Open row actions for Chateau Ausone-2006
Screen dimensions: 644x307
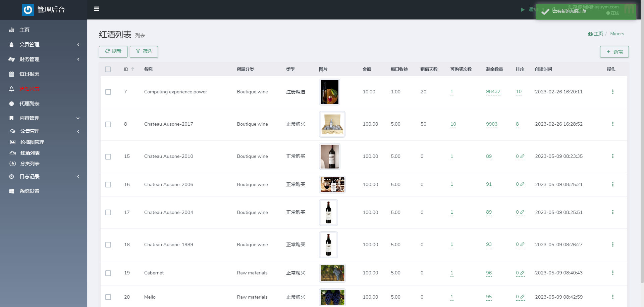pyautogui.click(x=612, y=184)
